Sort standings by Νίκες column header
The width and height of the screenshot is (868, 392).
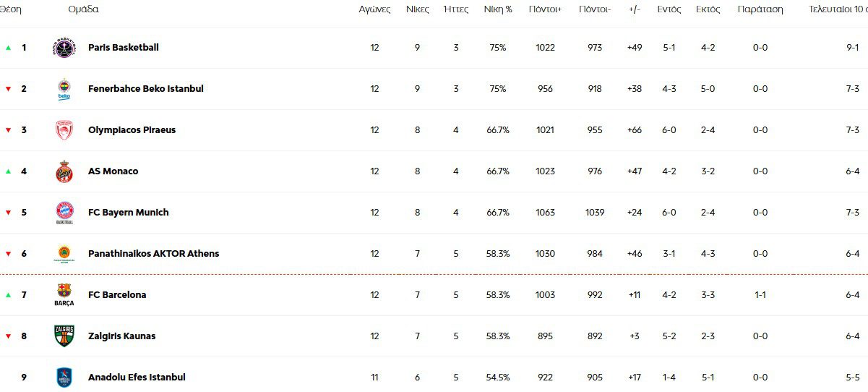tap(417, 9)
